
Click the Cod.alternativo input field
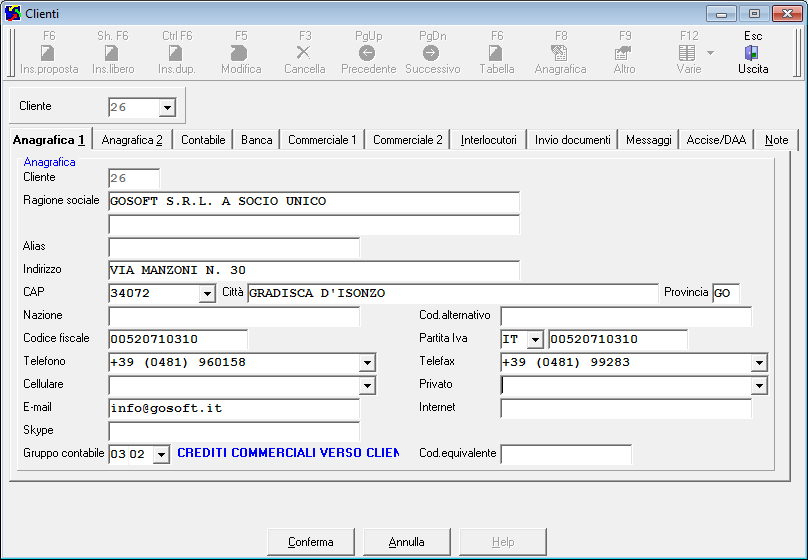pyautogui.click(x=626, y=316)
